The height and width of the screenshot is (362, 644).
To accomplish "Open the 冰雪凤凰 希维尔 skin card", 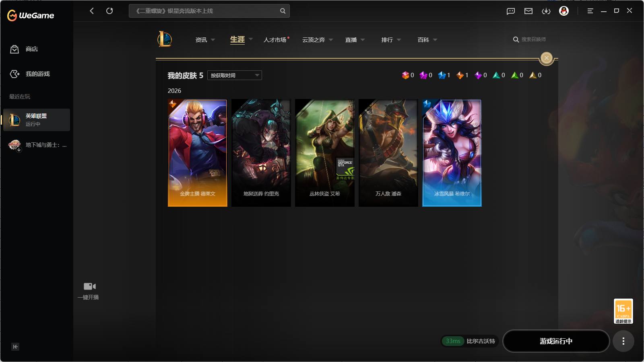I will pos(452,153).
